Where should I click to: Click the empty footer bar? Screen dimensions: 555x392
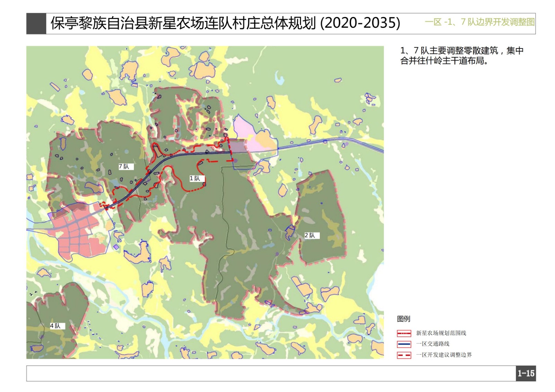click(271, 374)
